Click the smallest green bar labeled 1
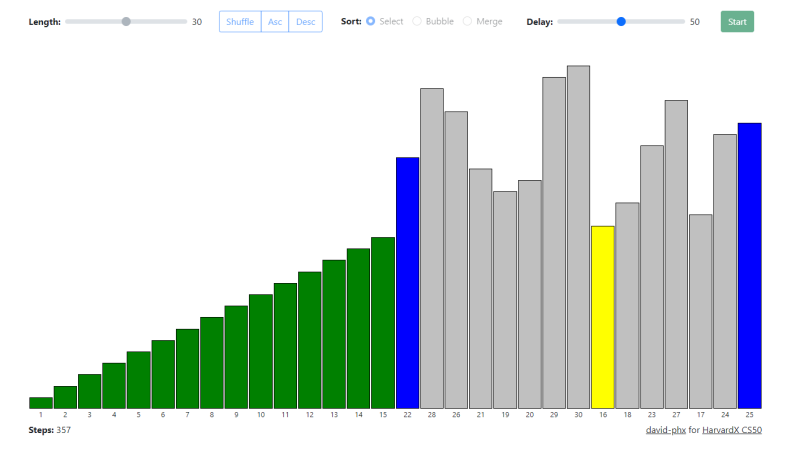This screenshot has width=800, height=450. pos(41,403)
